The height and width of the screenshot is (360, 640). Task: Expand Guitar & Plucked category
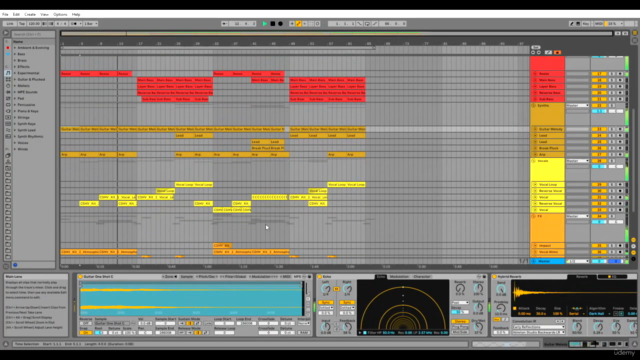(x=15, y=80)
